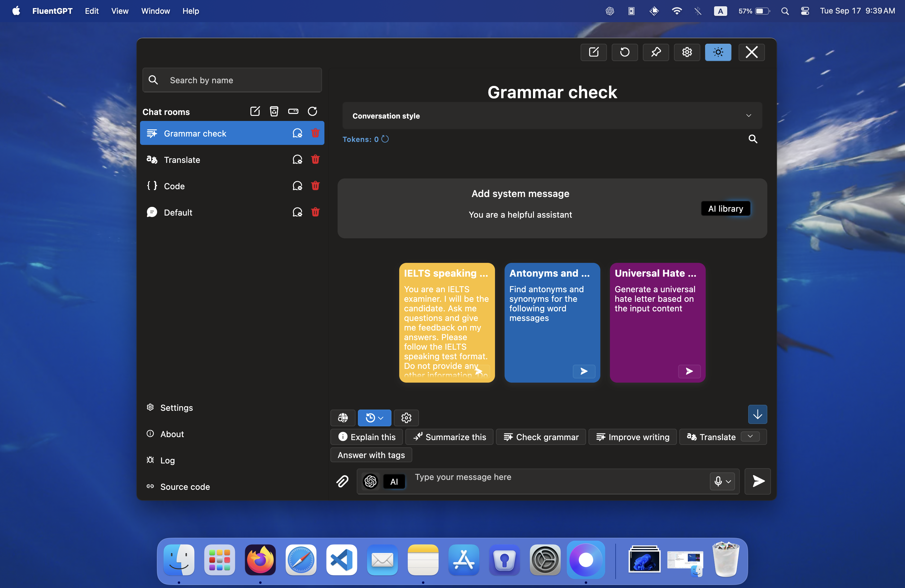Attach a file with the paperclip icon
This screenshot has width=905, height=588.
342,481
